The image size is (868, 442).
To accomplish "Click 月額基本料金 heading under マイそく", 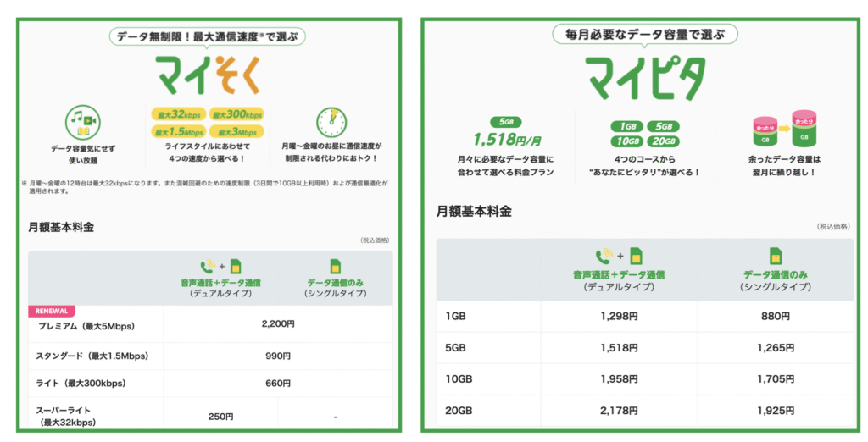I will tap(61, 228).
